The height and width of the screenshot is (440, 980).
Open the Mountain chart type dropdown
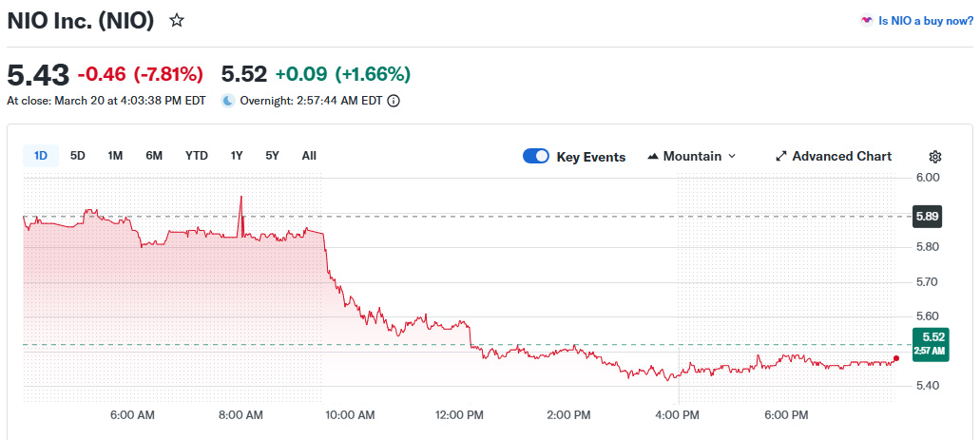(692, 156)
